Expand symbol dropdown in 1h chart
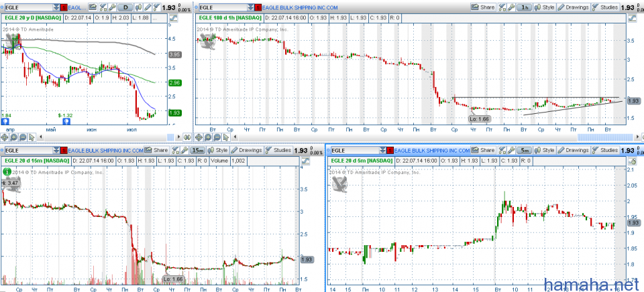The image size is (644, 292). click(250, 7)
